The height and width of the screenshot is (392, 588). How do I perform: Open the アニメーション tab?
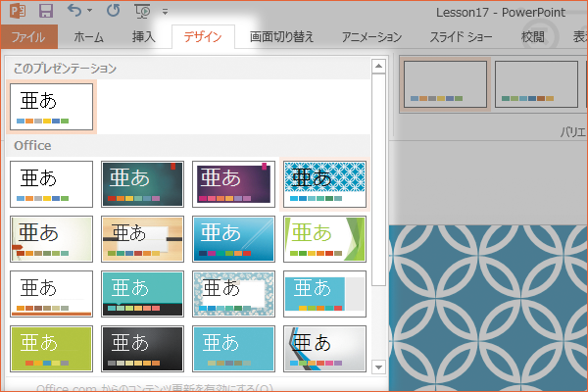(371, 37)
